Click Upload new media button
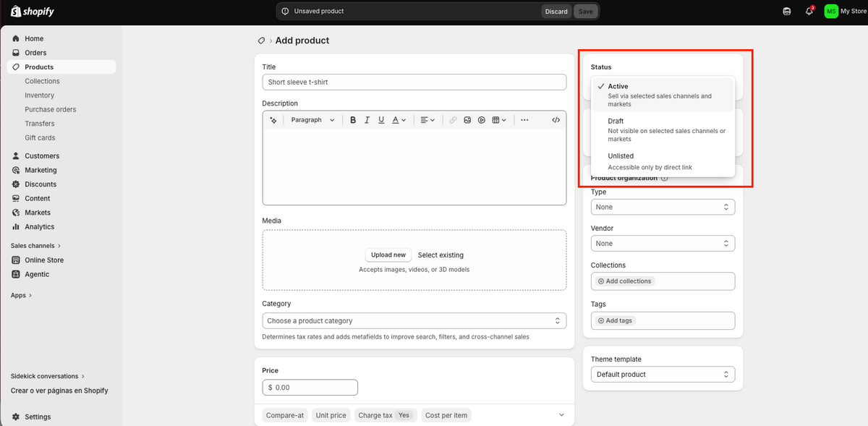Image resolution: width=868 pixels, height=426 pixels. pyautogui.click(x=388, y=255)
